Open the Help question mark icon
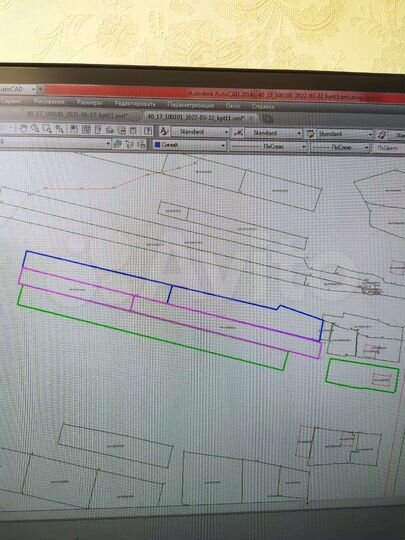This screenshot has height=540, width=405. click(148, 131)
